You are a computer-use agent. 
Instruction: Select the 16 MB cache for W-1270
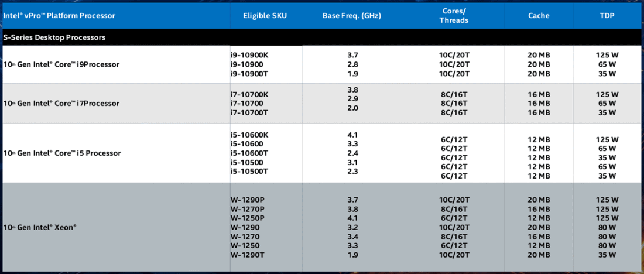(x=539, y=237)
